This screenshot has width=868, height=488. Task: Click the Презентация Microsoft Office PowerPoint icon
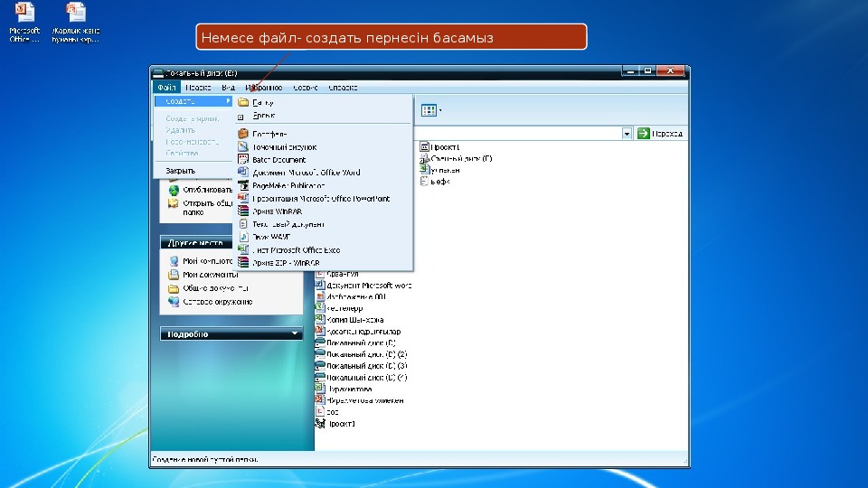242,198
